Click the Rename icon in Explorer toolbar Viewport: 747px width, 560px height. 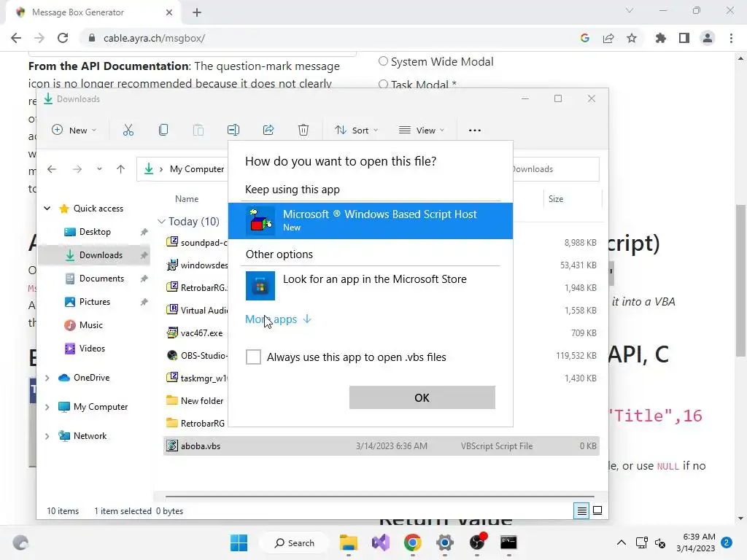(233, 130)
